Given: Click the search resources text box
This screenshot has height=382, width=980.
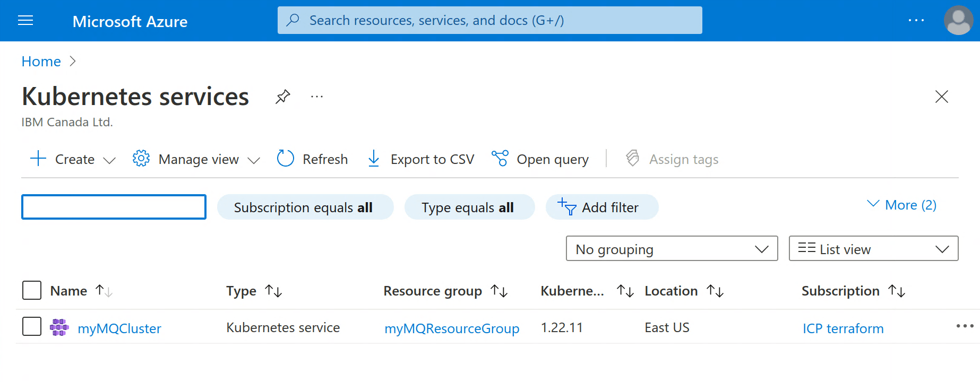Looking at the screenshot, I should coord(489,20).
